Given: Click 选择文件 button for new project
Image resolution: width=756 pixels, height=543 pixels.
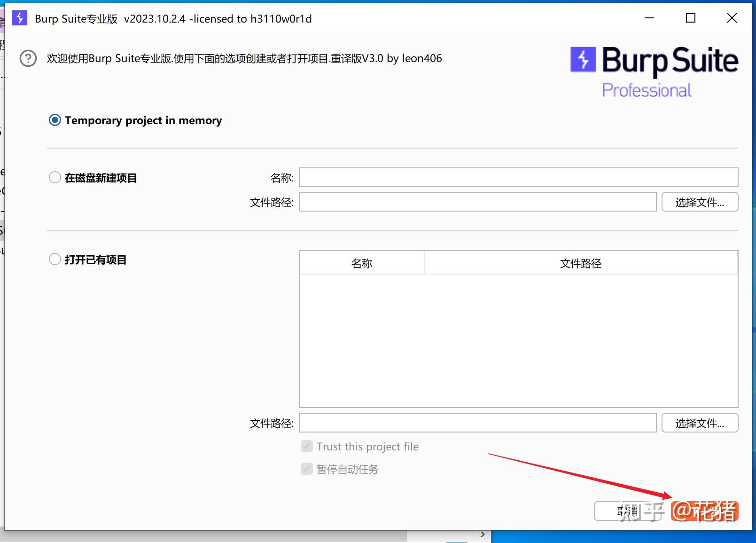Looking at the screenshot, I should tap(700, 202).
